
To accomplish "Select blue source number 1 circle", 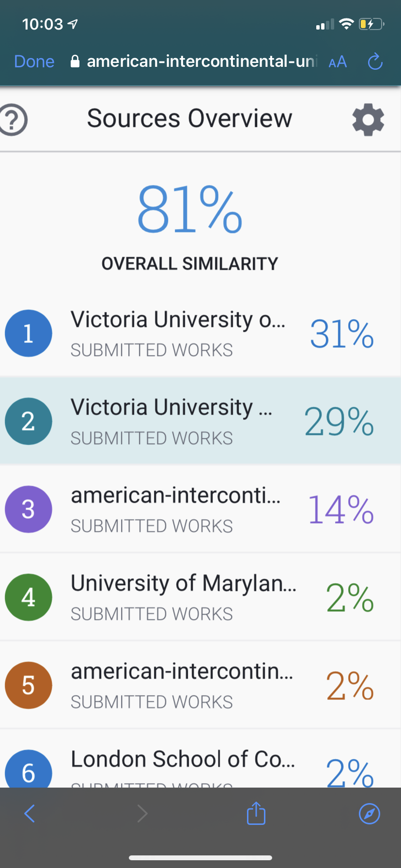I will (29, 333).
